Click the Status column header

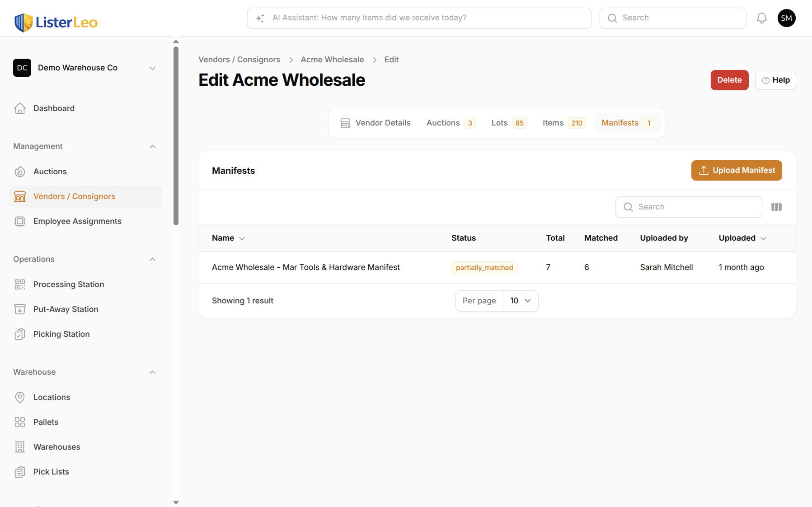[464, 238]
